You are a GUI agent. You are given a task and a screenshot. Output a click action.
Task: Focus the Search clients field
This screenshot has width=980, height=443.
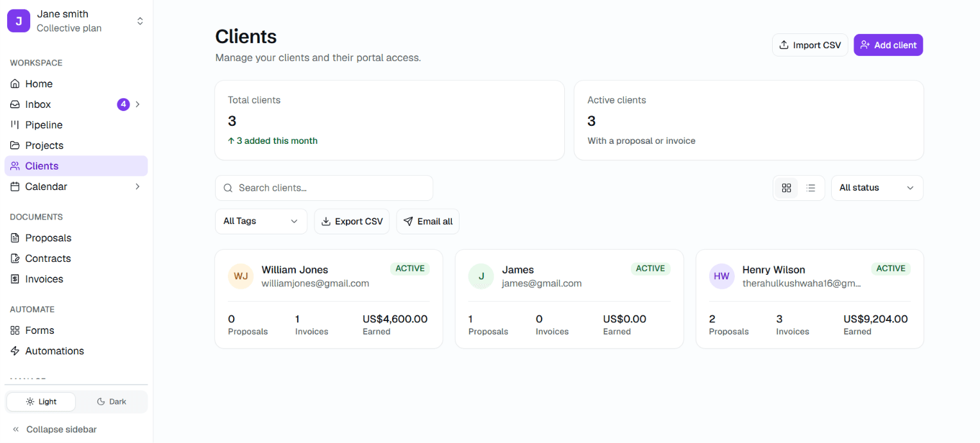click(x=324, y=188)
